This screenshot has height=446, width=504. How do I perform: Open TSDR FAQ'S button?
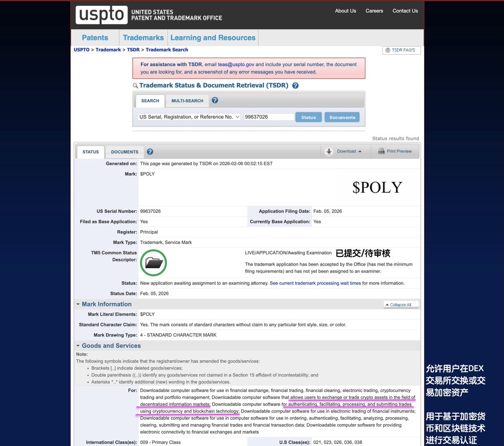pyautogui.click(x=402, y=50)
